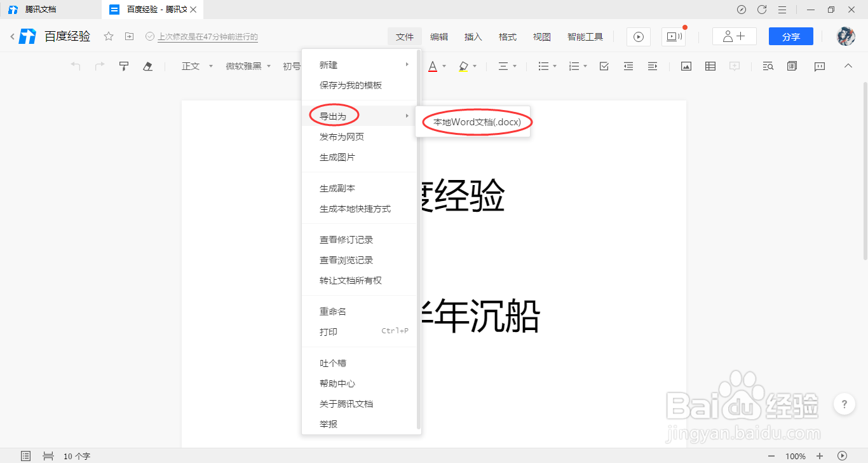Insert an image from the toolbar
868x463 pixels.
coord(686,66)
